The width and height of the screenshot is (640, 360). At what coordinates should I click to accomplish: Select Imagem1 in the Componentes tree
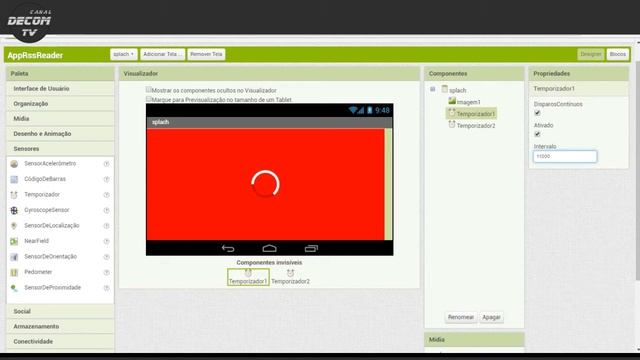point(468,102)
